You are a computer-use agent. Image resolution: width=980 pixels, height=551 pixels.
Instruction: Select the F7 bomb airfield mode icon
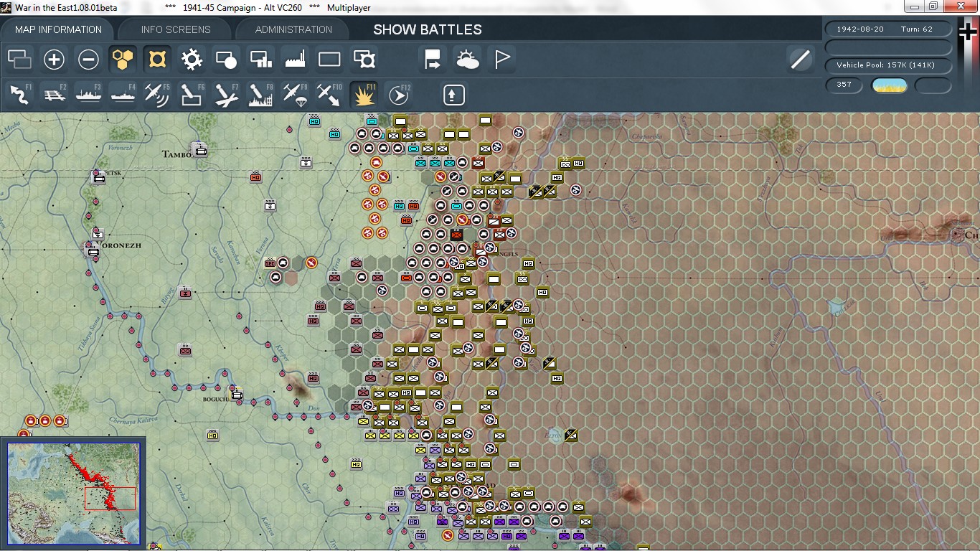tap(226, 95)
